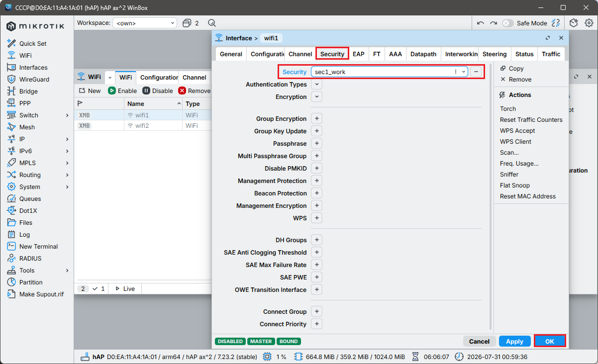Switch to the Steering tab
598x364 pixels.
click(495, 54)
